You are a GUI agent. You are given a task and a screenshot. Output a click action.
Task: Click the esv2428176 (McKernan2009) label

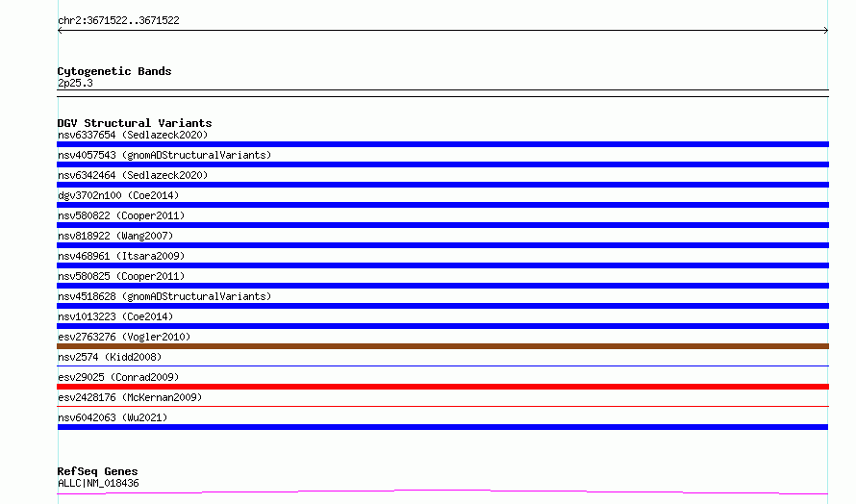click(130, 397)
